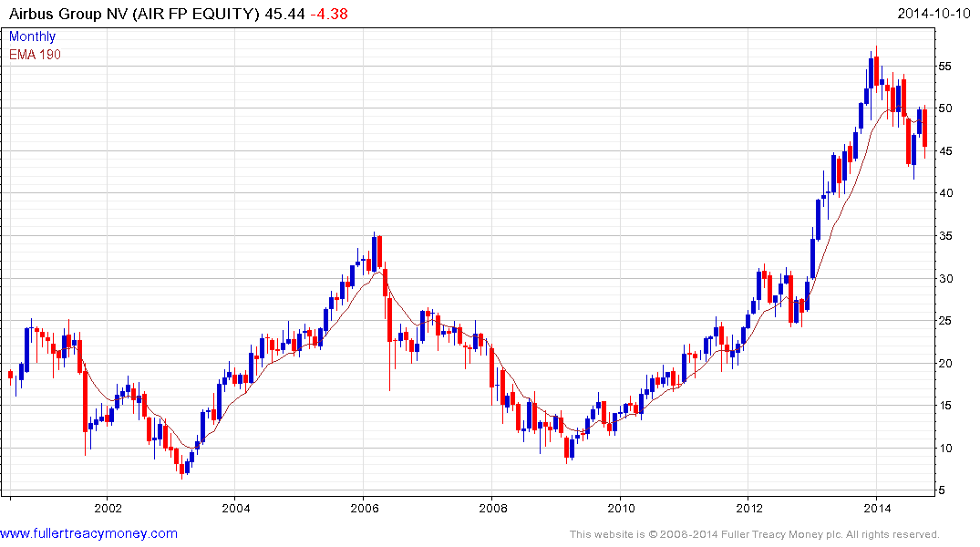Click the 10 price axis label
Viewport: 980px width, 547px height.
point(945,449)
